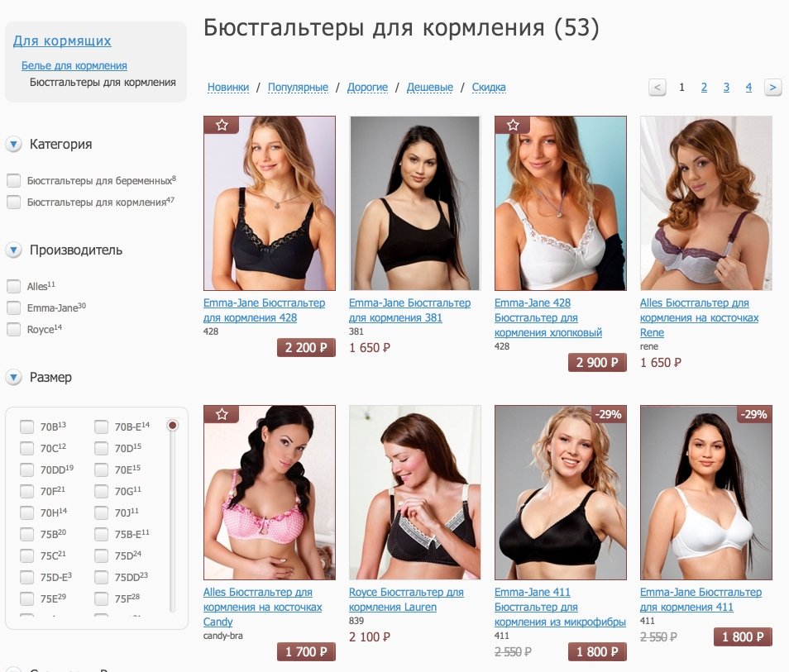Open Белье для кормления link
789x672 pixels.
(74, 65)
